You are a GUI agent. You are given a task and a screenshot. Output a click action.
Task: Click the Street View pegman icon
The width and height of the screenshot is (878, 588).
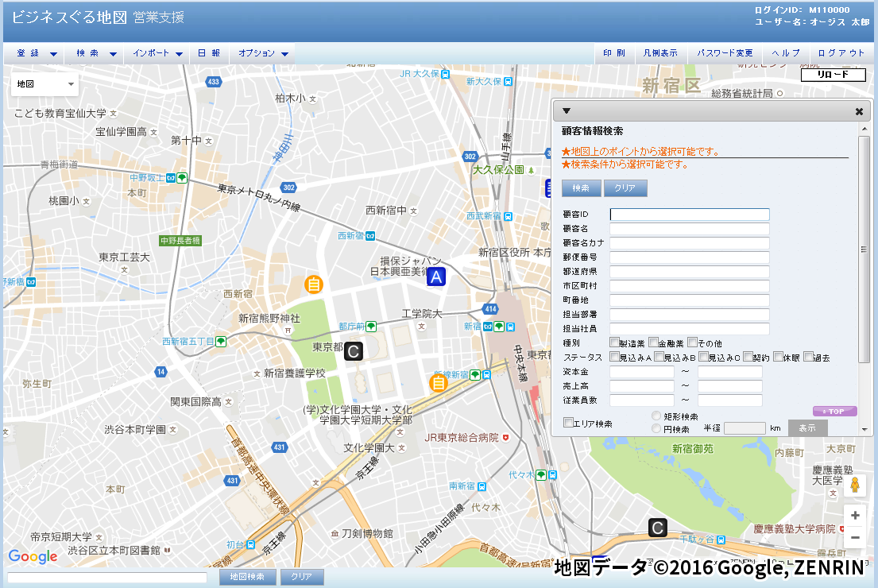pos(854,485)
